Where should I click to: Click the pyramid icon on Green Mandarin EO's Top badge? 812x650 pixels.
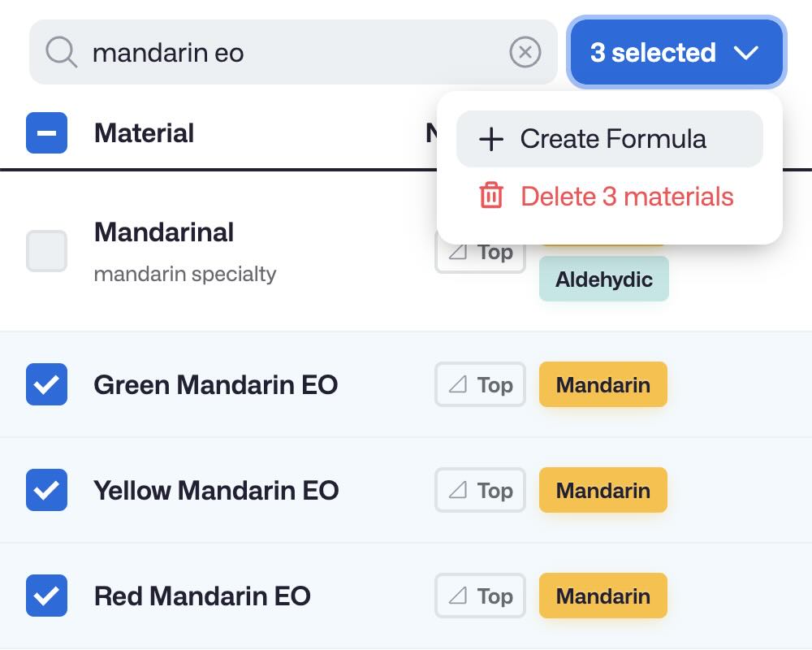(x=457, y=384)
